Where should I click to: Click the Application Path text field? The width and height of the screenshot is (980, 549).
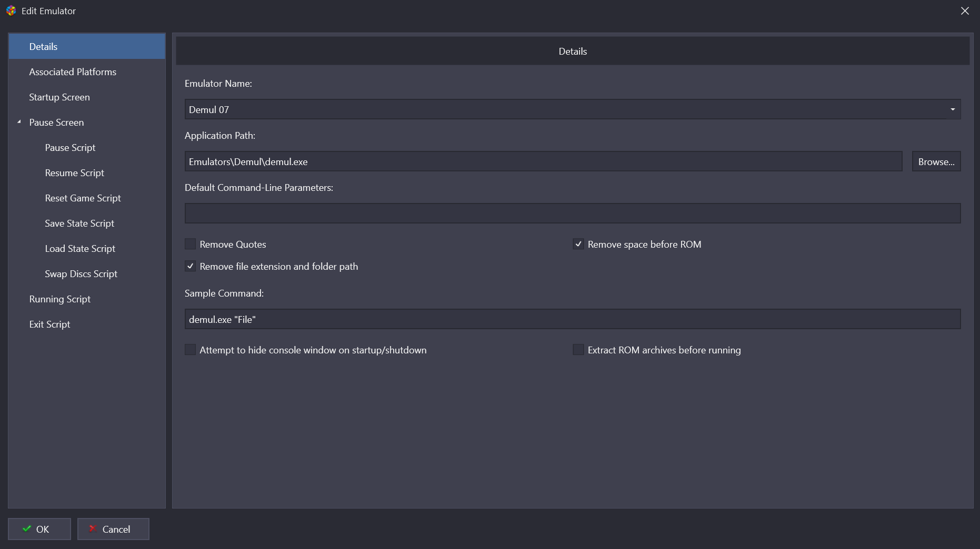(x=543, y=161)
